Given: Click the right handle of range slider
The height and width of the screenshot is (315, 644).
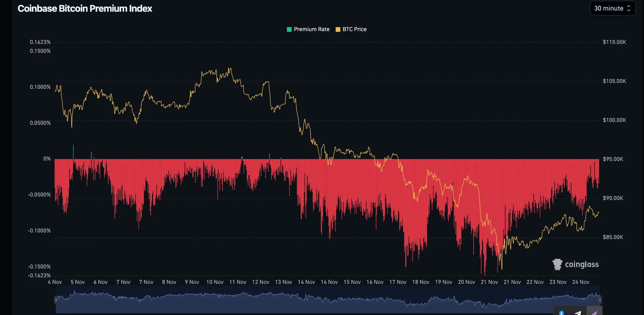Looking at the screenshot, I should point(600,300).
